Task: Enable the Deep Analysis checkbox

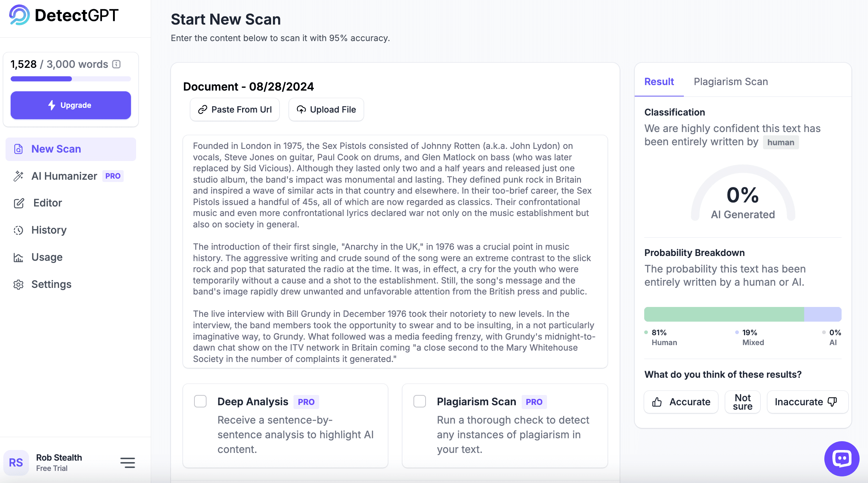Action: click(x=200, y=401)
